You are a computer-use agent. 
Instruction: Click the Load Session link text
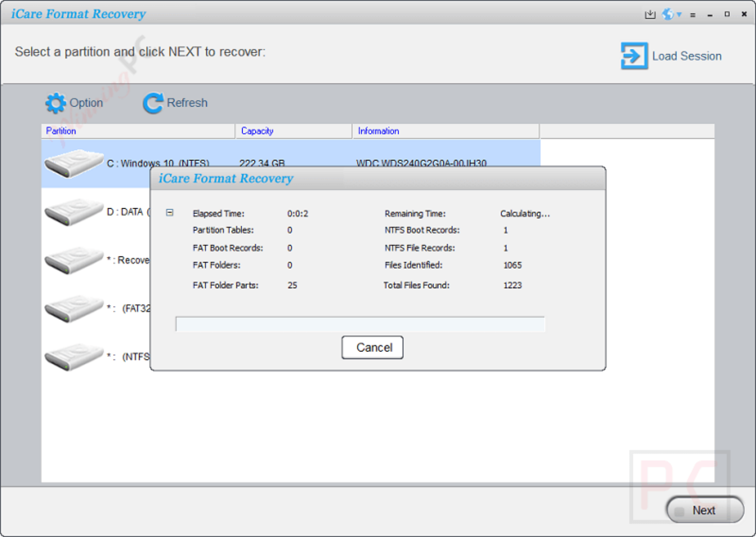687,56
